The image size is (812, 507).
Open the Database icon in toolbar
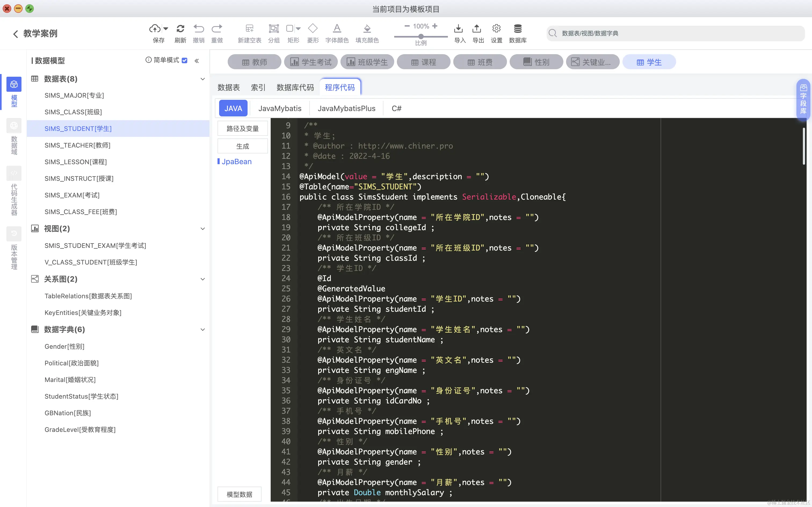(x=517, y=28)
